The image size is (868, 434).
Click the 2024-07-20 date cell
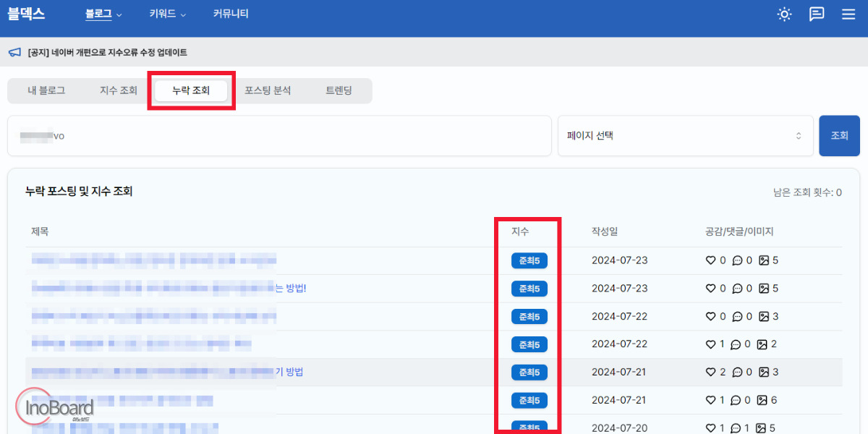[x=619, y=428]
